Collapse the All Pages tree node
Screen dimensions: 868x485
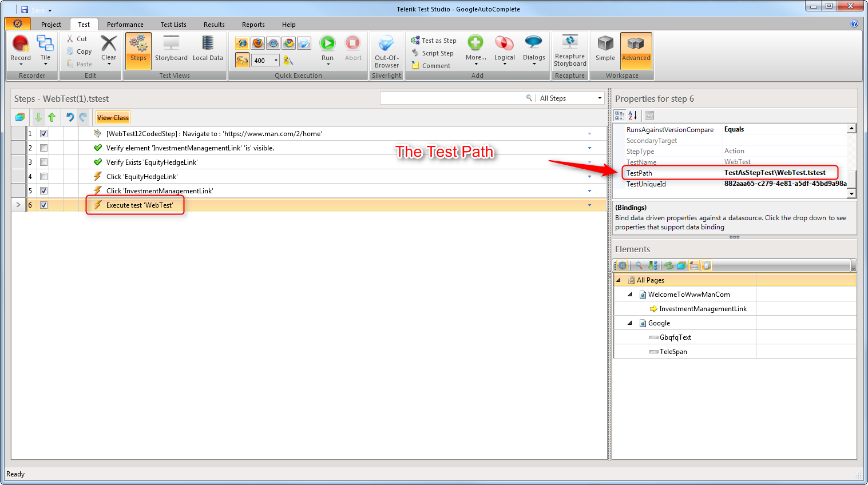point(619,280)
